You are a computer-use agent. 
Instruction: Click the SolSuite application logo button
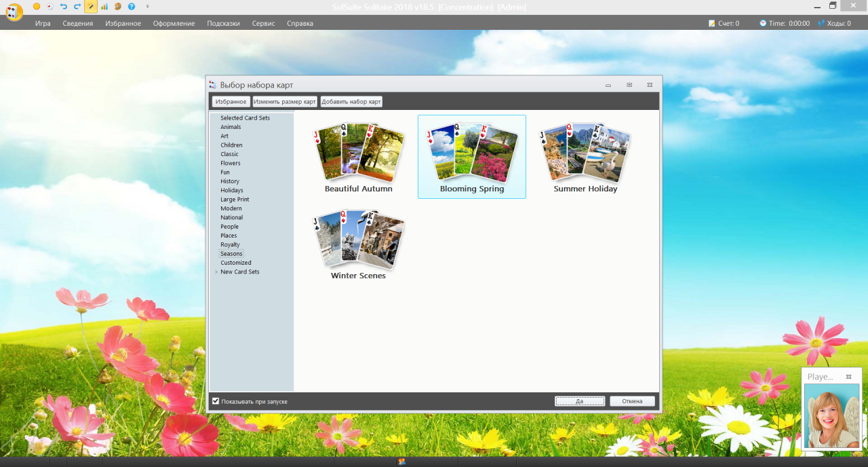14,12
